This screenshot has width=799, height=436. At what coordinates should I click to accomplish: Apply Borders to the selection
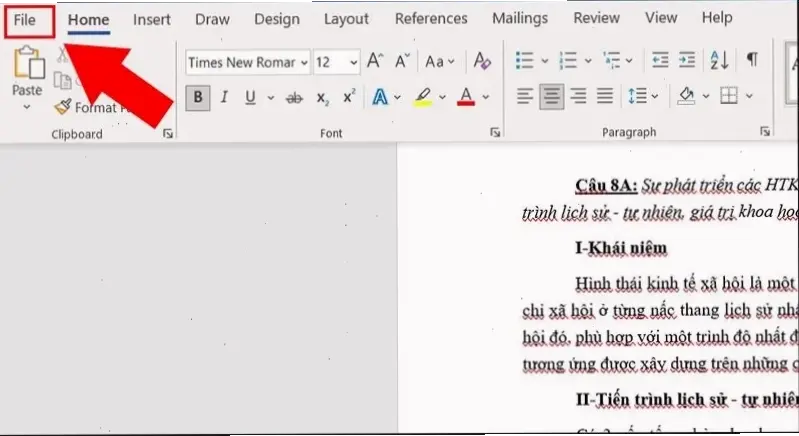(x=729, y=95)
